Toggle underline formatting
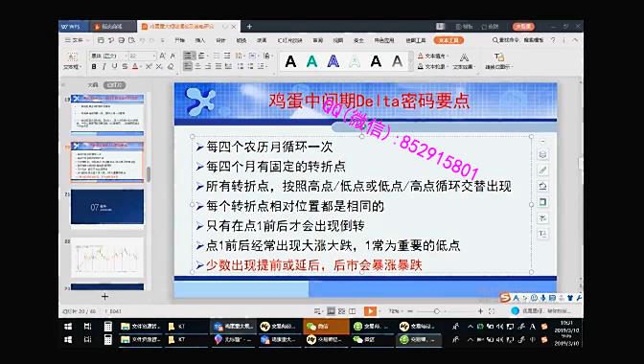 click(114, 66)
